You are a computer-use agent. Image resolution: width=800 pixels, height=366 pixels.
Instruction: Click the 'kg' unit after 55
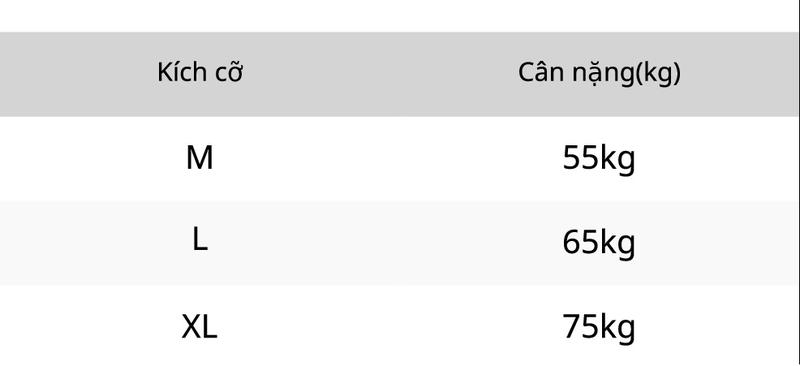(617, 160)
